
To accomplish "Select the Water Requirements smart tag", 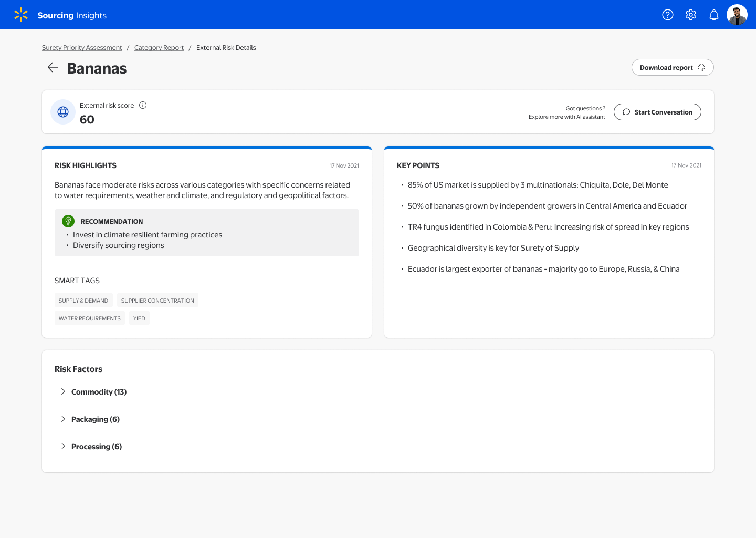I will point(90,318).
